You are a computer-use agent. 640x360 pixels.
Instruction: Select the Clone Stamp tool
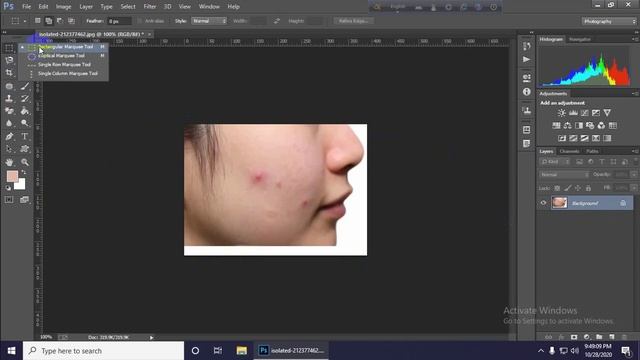click(9, 98)
